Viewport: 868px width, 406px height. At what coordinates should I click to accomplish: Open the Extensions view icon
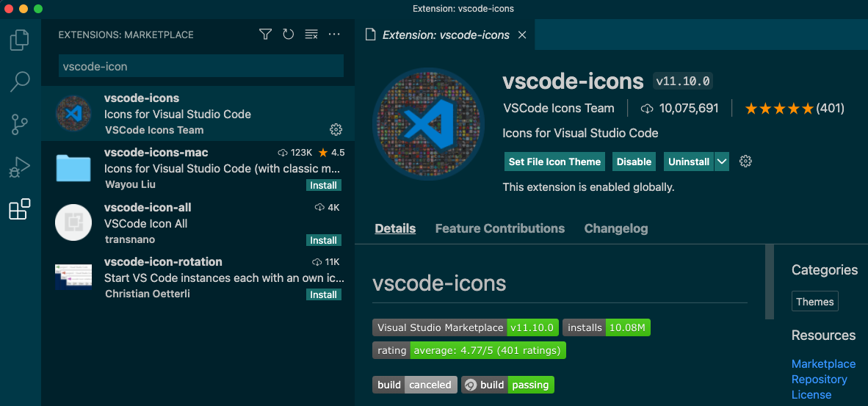coord(20,209)
